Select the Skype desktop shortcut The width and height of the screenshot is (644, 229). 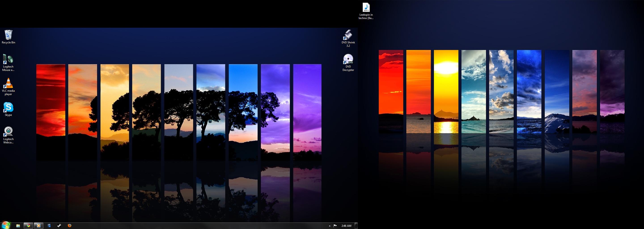pos(8,109)
